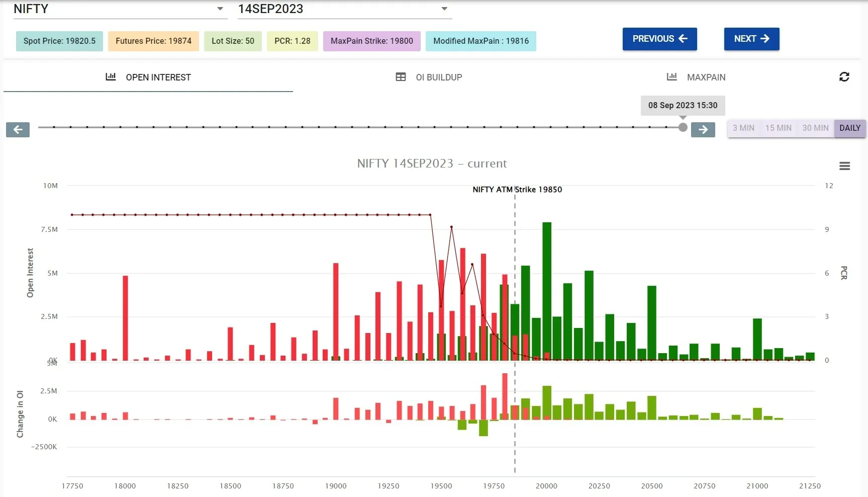
Task: Click the Modified MaxPain 19816 chip
Action: click(x=481, y=41)
